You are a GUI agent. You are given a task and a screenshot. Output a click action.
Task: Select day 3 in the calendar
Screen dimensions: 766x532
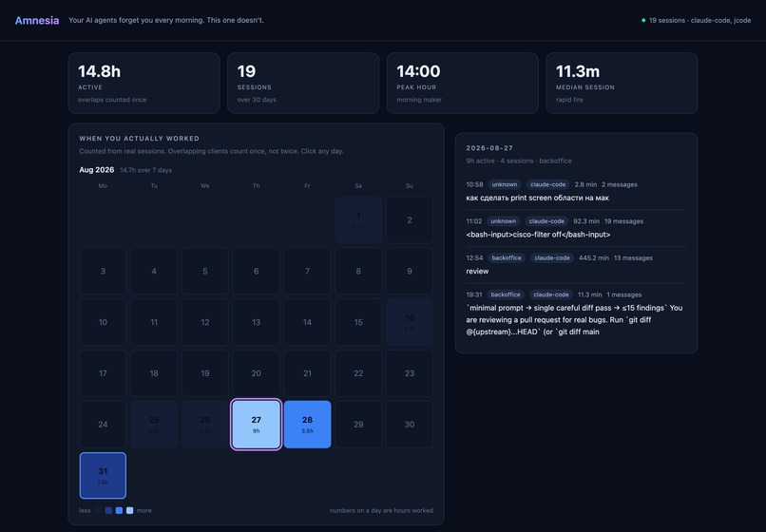(103, 271)
